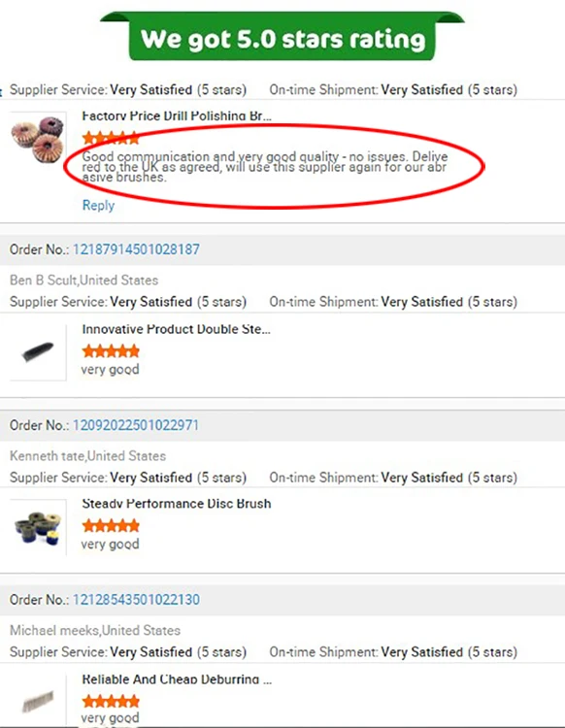
Task: Open the disc brush product thumbnail
Action: pyautogui.click(x=38, y=527)
